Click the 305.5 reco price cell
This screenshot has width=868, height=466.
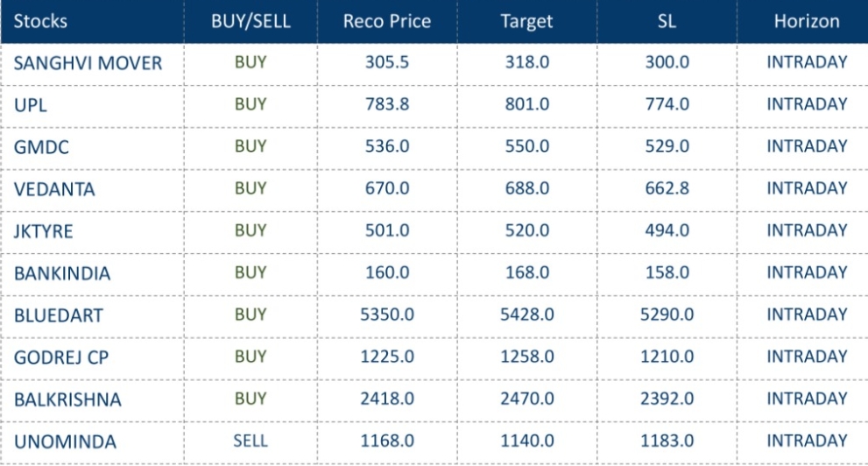(x=386, y=62)
